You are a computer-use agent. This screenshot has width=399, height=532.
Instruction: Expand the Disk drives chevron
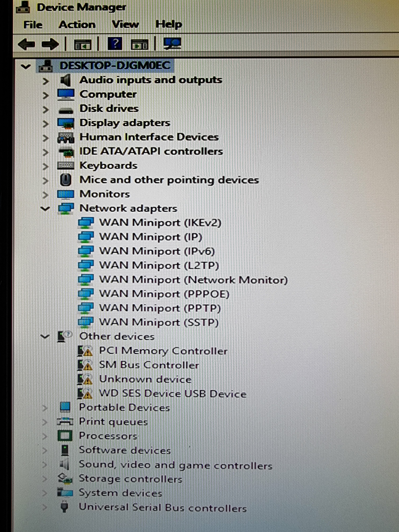(x=46, y=110)
